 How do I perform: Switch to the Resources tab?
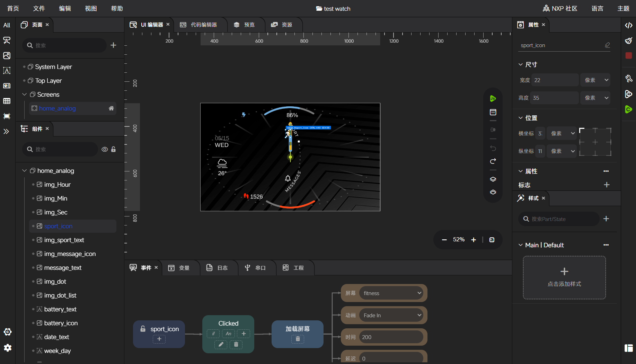click(x=282, y=25)
